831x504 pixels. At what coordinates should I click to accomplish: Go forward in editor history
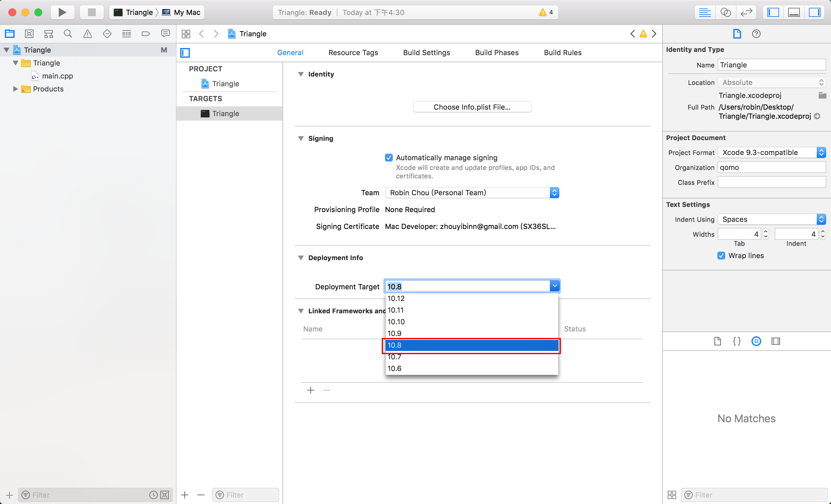click(x=216, y=34)
